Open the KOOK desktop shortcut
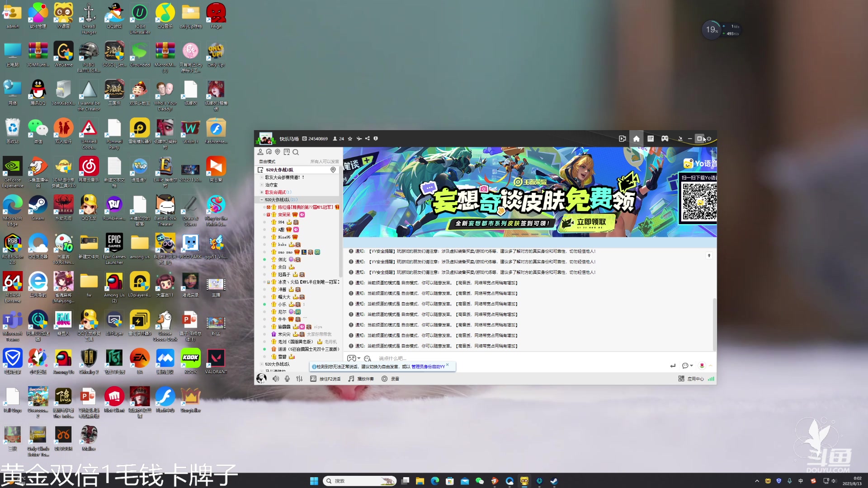The width and height of the screenshot is (868, 488). (190, 361)
